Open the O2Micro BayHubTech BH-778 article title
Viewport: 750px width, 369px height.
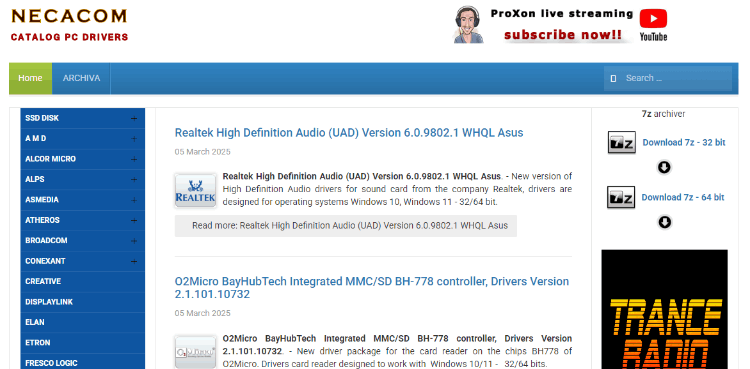coord(372,288)
